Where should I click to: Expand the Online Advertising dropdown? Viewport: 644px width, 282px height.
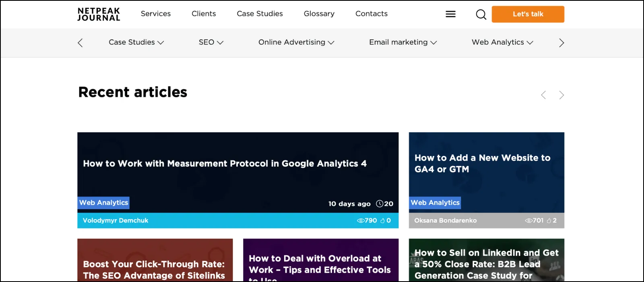pos(296,42)
